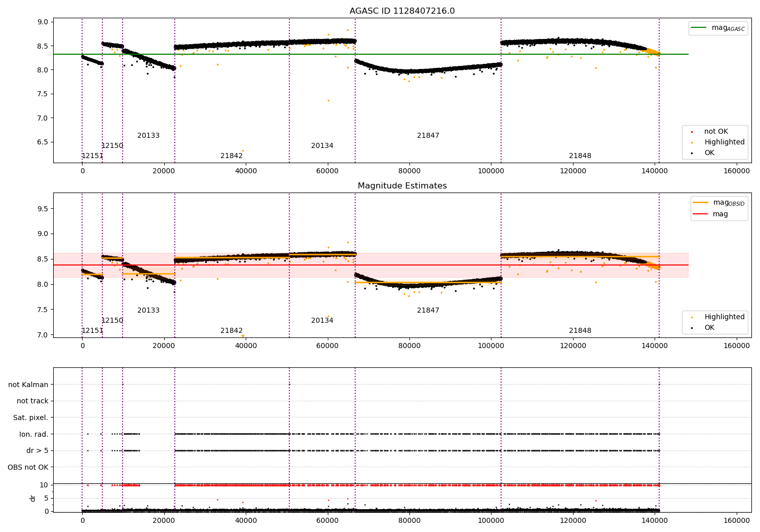Click y-tick 6.5 on the top plot
Screen dimensions: 760x532
tap(43, 142)
